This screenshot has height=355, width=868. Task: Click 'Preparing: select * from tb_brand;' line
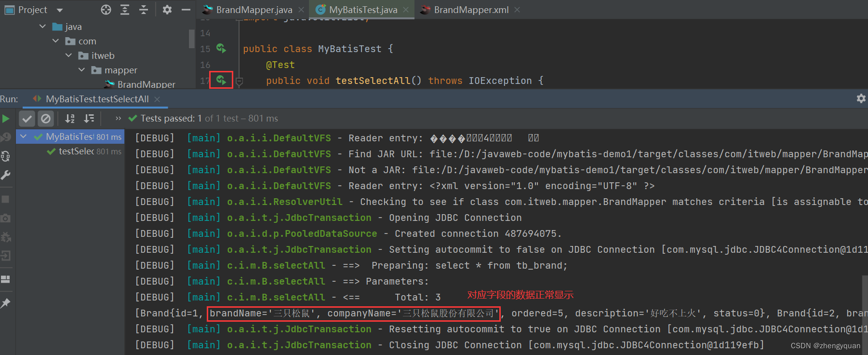click(x=469, y=265)
